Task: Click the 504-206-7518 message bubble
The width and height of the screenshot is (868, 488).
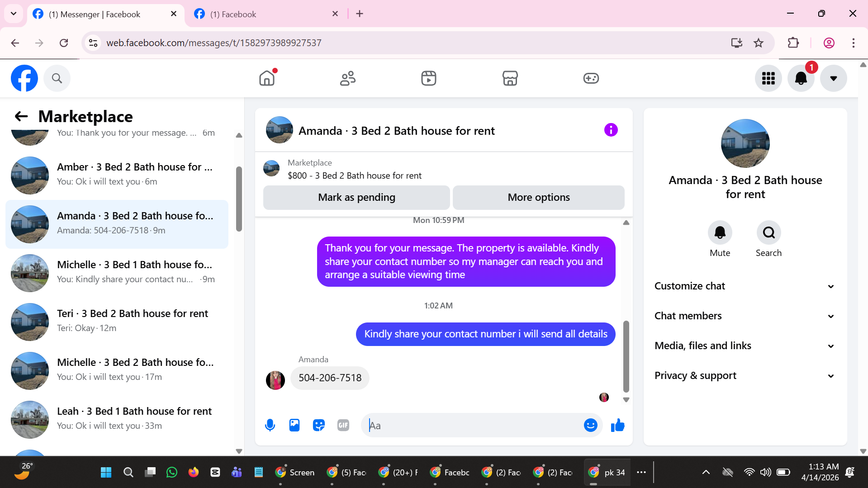Action: 330,378
